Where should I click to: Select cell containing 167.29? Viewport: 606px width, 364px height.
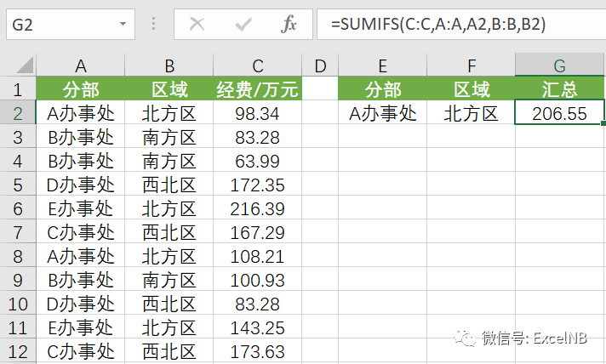click(x=257, y=232)
